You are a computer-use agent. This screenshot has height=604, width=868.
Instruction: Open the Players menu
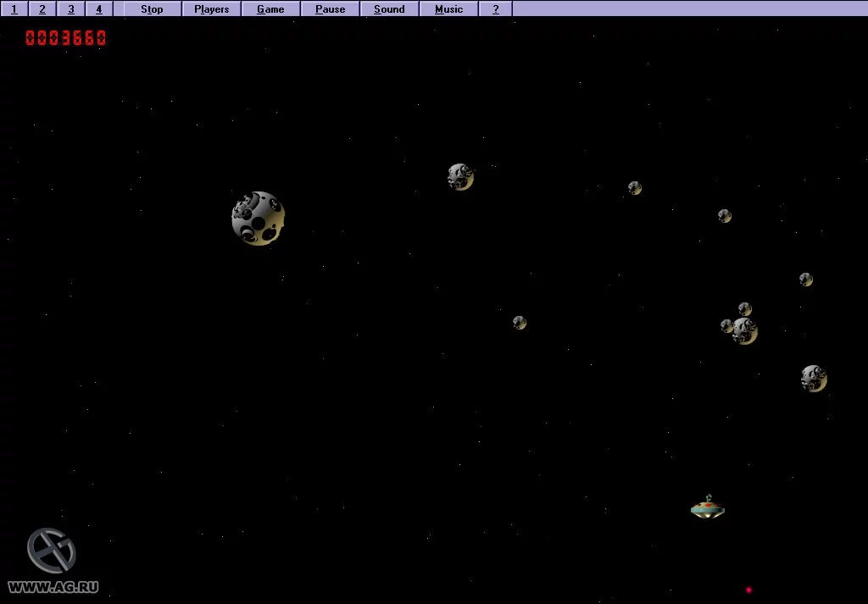click(x=211, y=8)
